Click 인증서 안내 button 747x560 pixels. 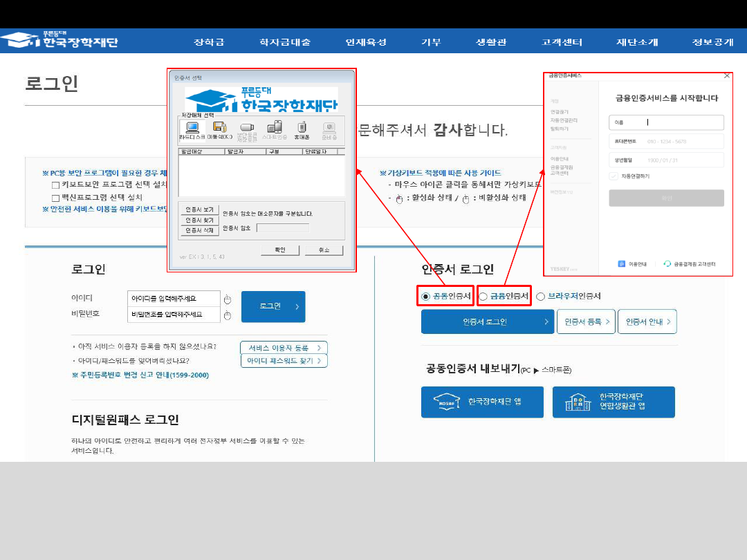pyautogui.click(x=647, y=322)
